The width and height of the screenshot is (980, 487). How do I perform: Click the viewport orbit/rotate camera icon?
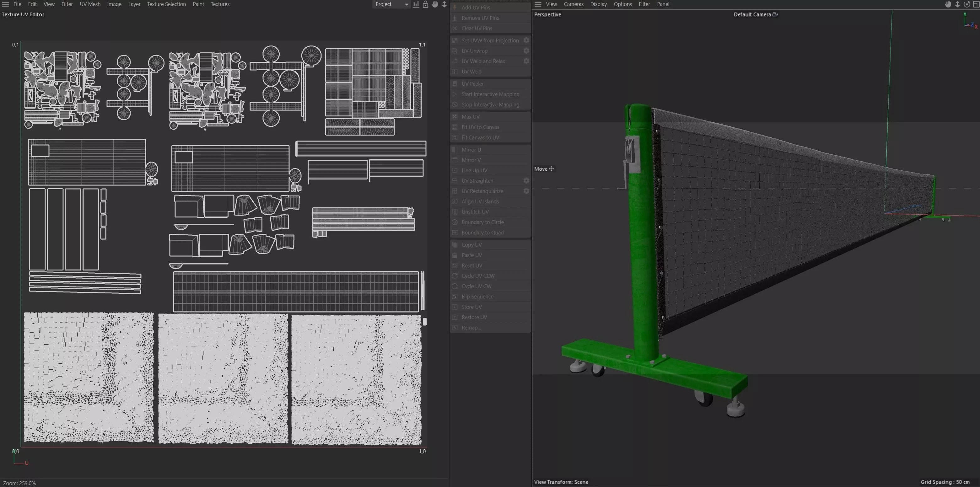pyautogui.click(x=966, y=4)
